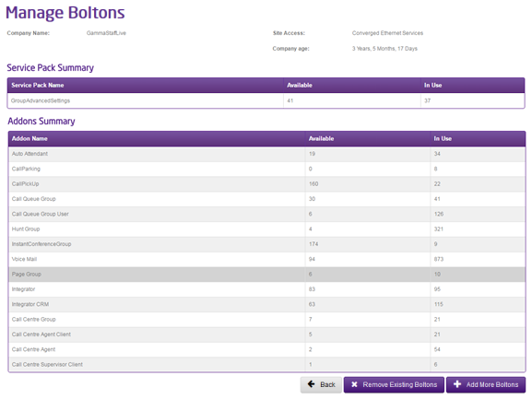Select the Integrator CRM row
532x399 pixels.
click(267, 304)
